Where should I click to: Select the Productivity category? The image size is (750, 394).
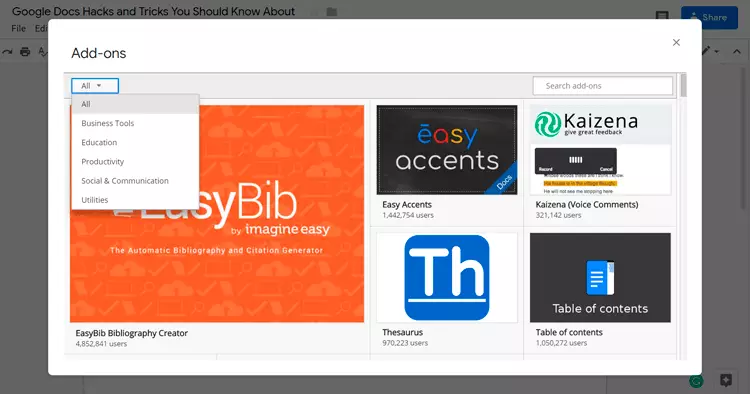(x=135, y=162)
